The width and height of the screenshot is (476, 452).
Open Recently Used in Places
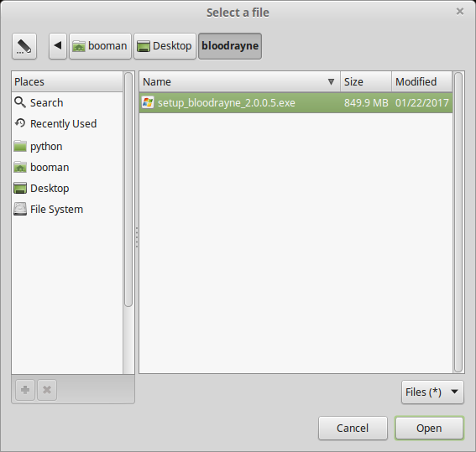click(x=67, y=123)
